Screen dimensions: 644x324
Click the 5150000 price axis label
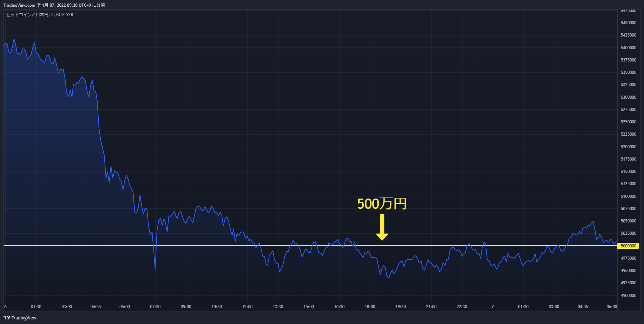click(629, 171)
